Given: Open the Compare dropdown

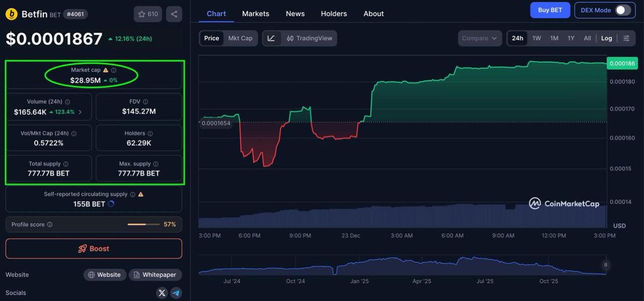Looking at the screenshot, I should (480, 38).
